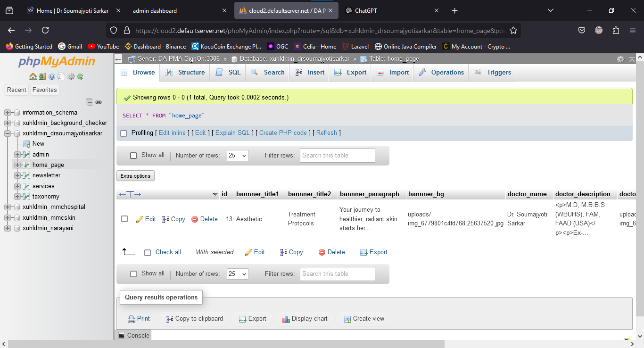Open phpMyAdmin documentation help icon
This screenshot has width=644, height=348.
tap(52, 76)
